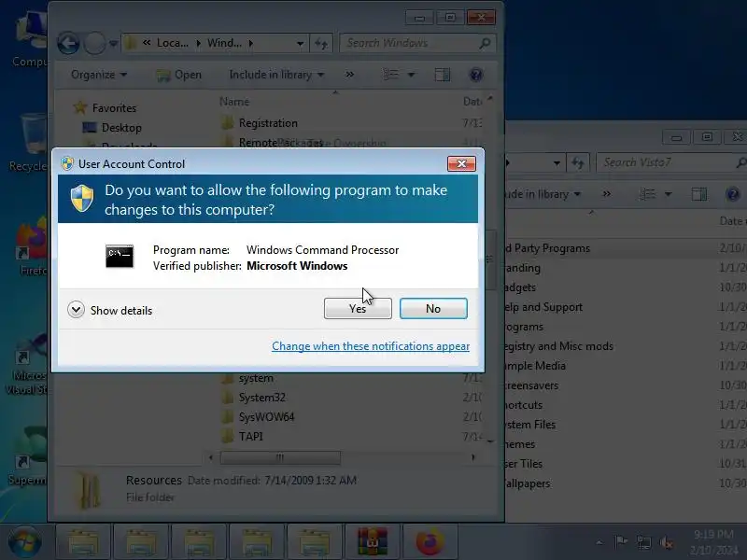Change the view in Windows explorer
The width and height of the screenshot is (747, 560).
391,75
